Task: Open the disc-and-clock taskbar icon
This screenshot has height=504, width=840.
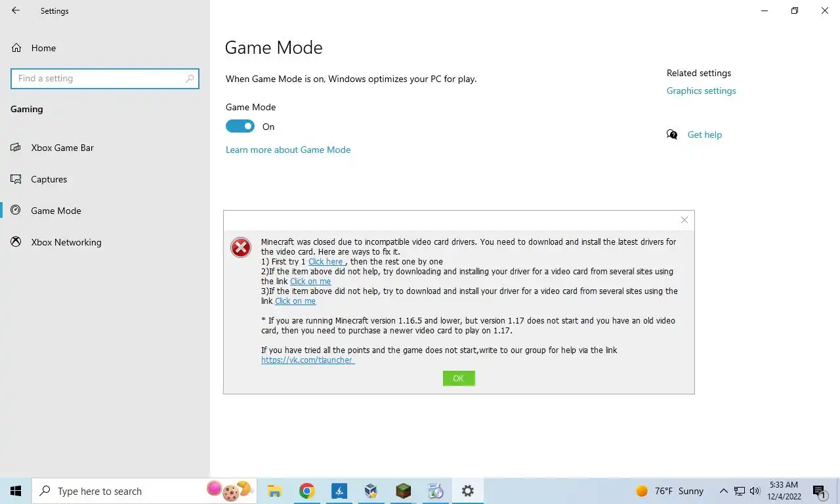Action: (x=436, y=491)
